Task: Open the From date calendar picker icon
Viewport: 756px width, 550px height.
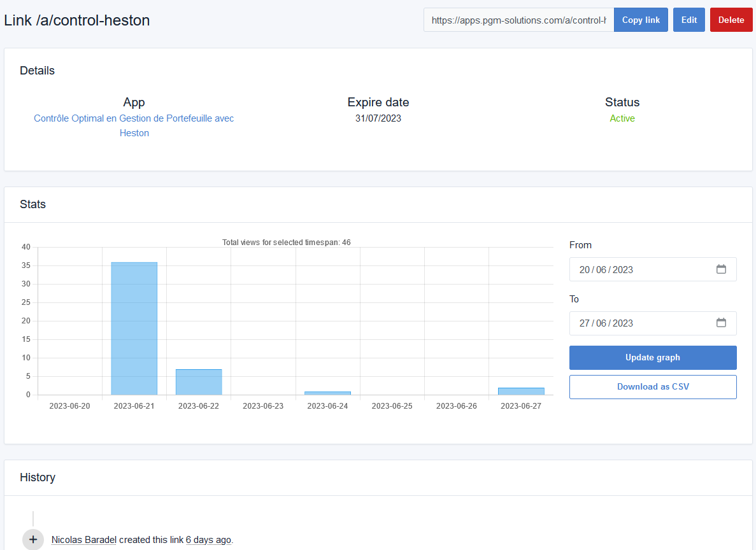Action: (721, 269)
